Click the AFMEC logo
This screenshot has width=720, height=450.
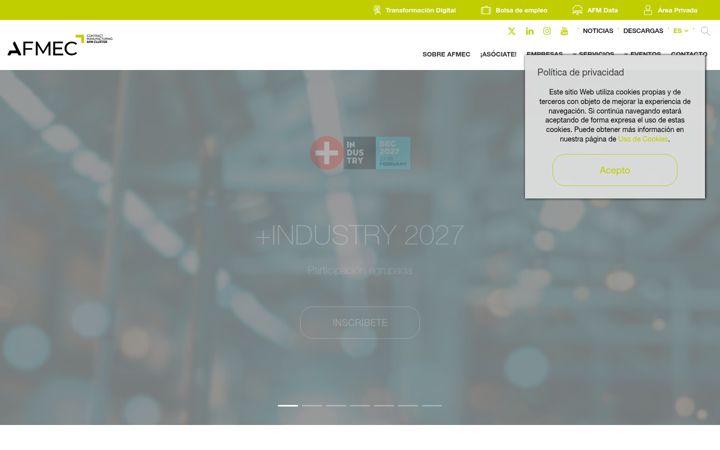pos(60,45)
